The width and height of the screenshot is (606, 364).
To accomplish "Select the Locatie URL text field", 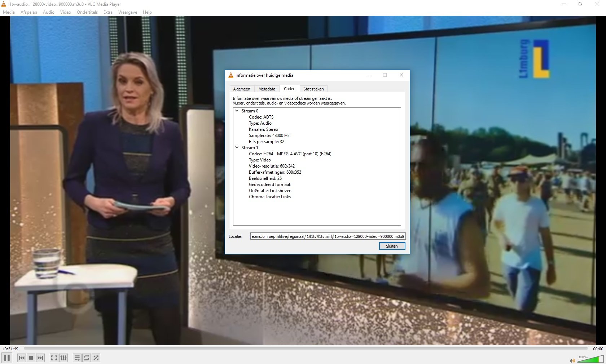I will (328, 236).
